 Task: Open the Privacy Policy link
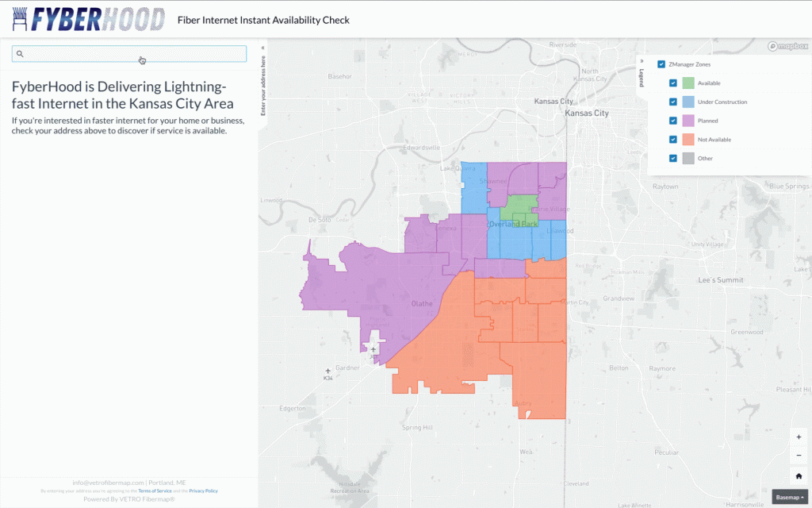point(203,491)
